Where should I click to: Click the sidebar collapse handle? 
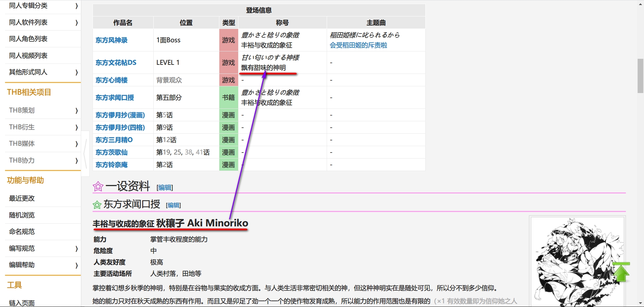tap(85, 153)
